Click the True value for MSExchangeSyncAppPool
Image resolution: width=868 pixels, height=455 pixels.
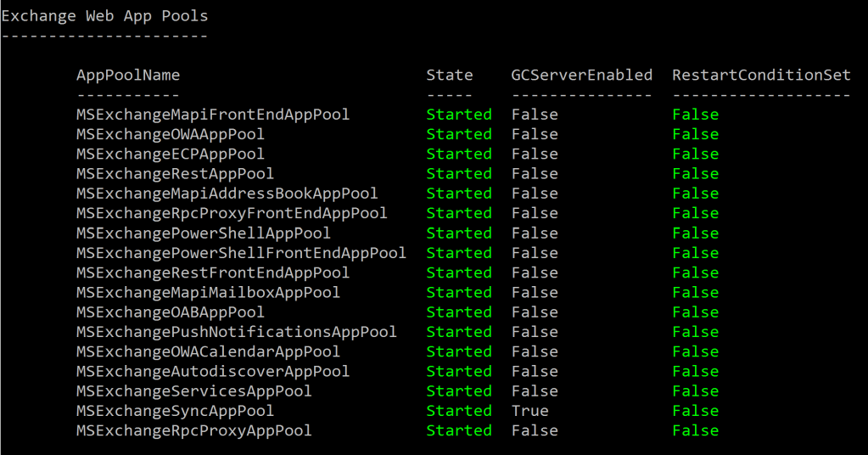(x=529, y=411)
